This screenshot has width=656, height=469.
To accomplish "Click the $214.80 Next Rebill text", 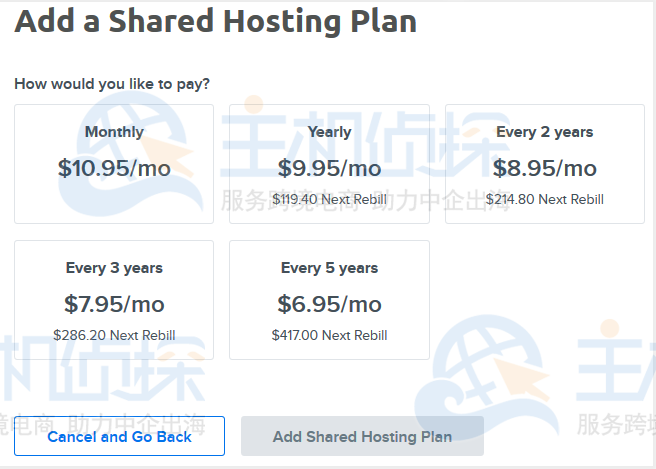I will (x=544, y=199).
